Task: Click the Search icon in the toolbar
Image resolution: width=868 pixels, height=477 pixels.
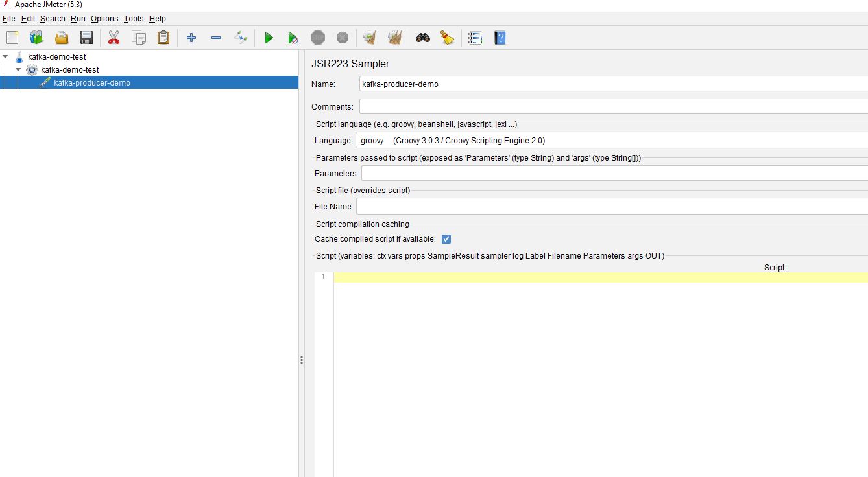Action: (x=422, y=38)
